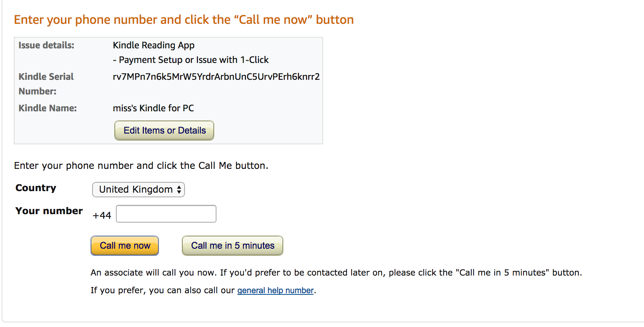Screen dimensions: 644x327
Task: Click the Issue details label
Action: pyautogui.click(x=46, y=45)
